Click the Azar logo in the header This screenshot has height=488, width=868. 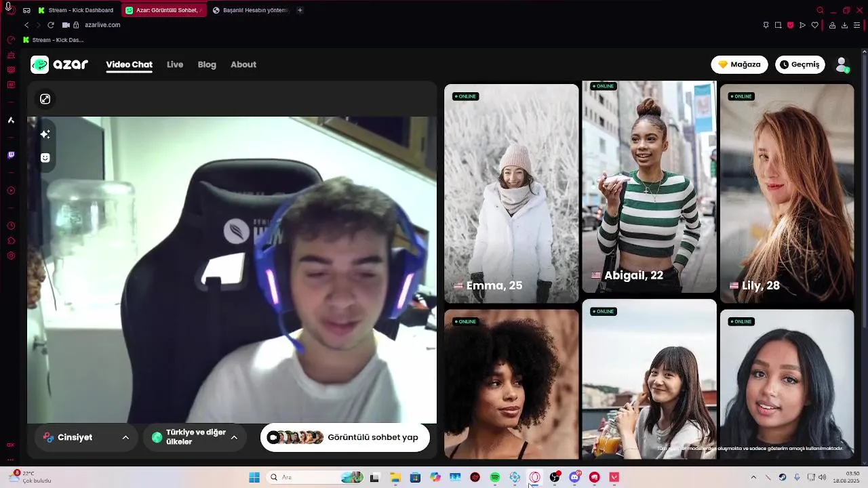click(60, 64)
